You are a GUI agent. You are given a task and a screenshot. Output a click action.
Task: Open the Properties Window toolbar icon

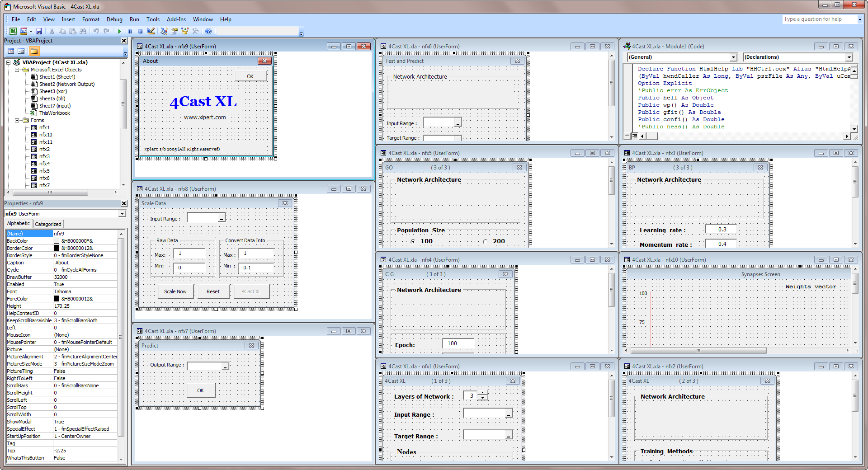(x=174, y=31)
